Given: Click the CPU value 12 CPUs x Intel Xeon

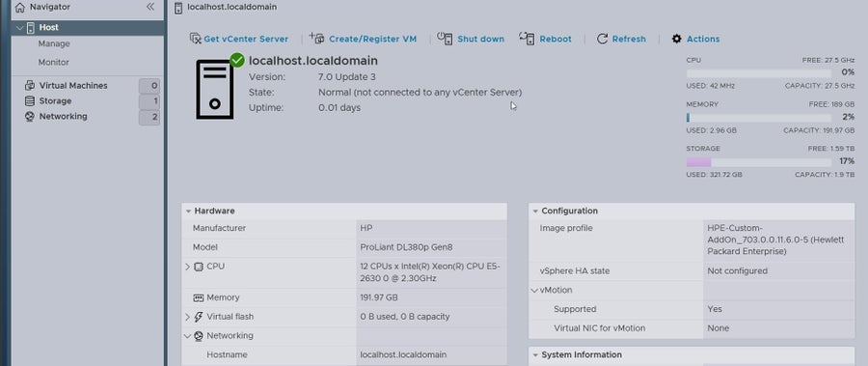Looking at the screenshot, I should tap(430, 272).
